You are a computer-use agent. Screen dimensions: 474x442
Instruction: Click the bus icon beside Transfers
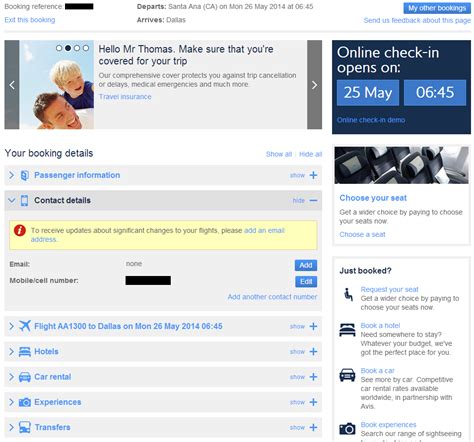[x=25, y=427]
